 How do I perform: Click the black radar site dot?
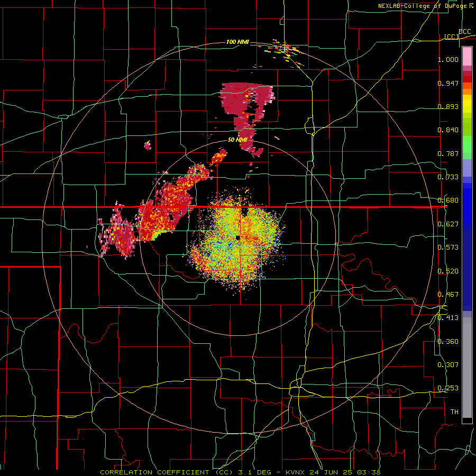tap(237, 237)
